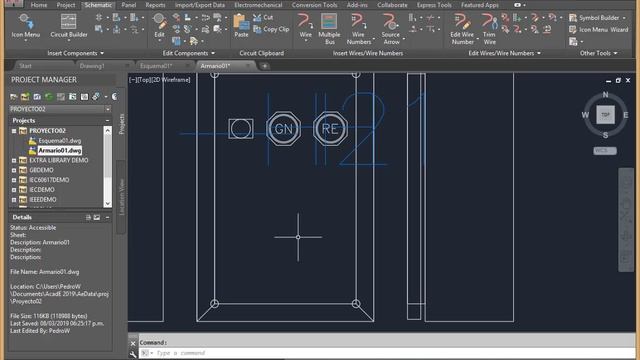
Task: Open the Icon Menu tool
Action: click(25, 26)
